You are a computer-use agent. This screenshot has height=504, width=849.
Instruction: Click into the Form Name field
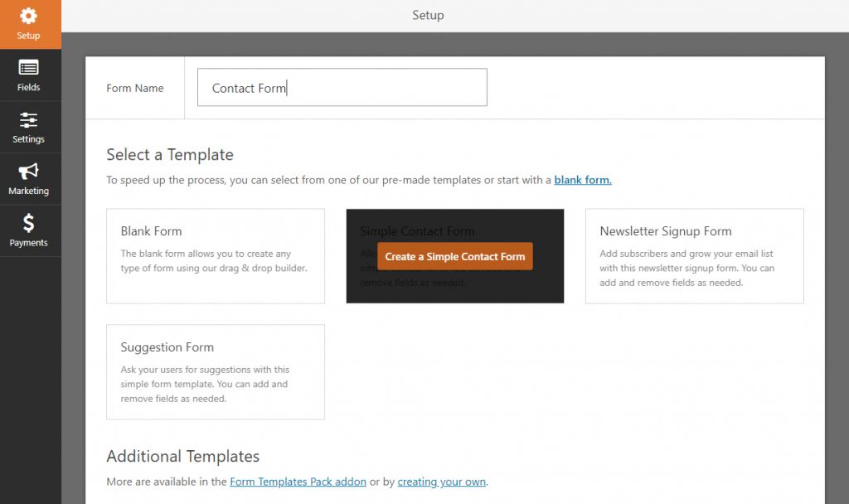(x=342, y=87)
